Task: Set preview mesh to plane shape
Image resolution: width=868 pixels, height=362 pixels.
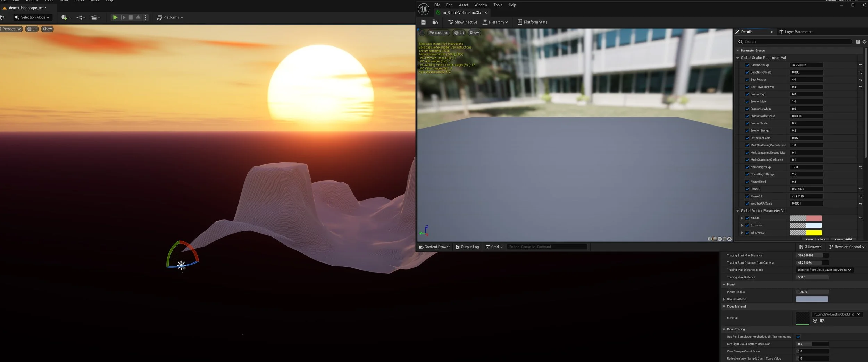Action: click(x=719, y=239)
